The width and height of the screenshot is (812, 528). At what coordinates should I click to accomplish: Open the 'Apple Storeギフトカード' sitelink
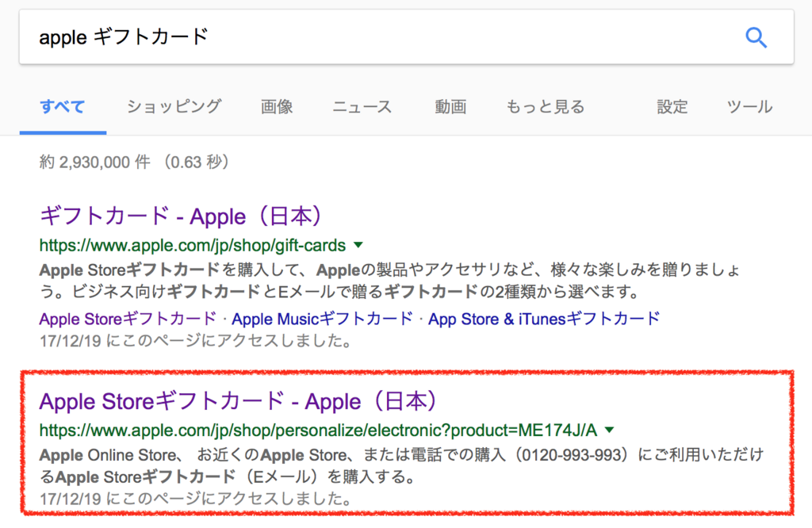pyautogui.click(x=128, y=319)
